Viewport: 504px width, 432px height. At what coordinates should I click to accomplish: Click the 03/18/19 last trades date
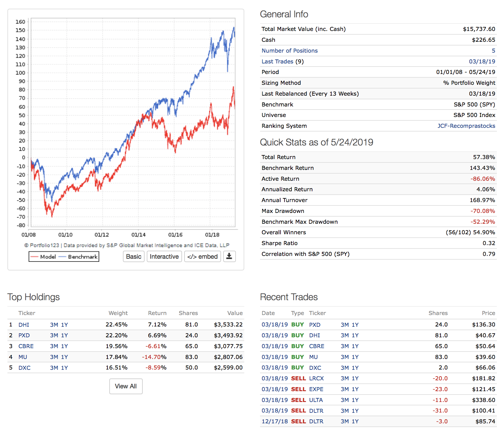[x=482, y=62]
